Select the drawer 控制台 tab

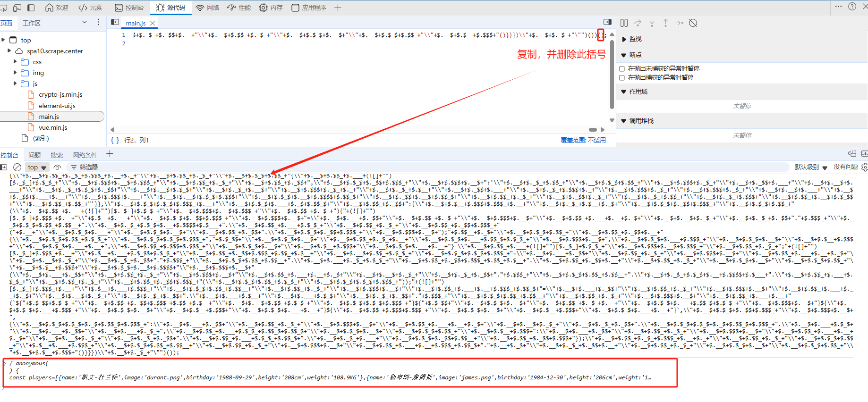[x=9, y=155]
